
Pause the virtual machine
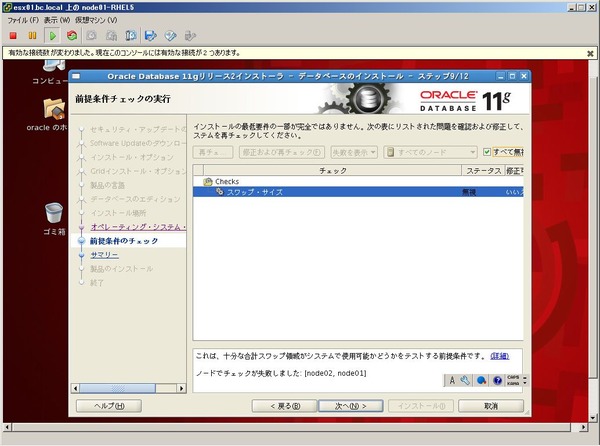click(33, 36)
